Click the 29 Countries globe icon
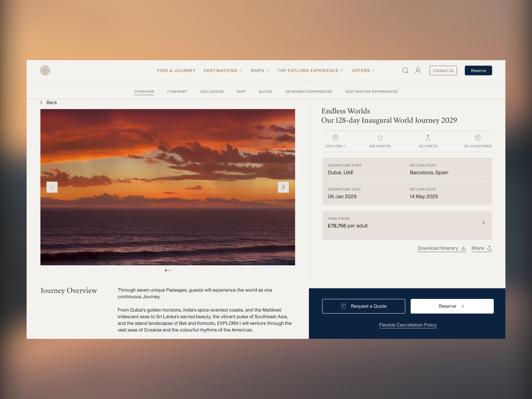The width and height of the screenshot is (532, 399). click(x=477, y=138)
